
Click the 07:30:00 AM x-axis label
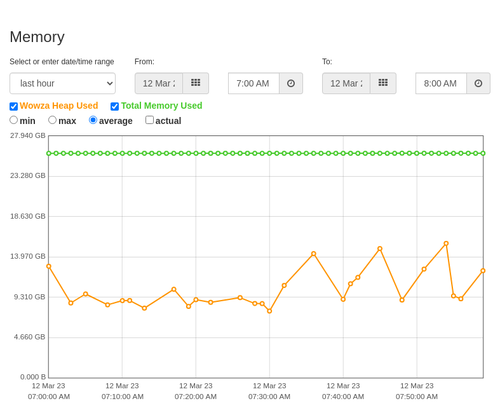pyautogui.click(x=269, y=397)
